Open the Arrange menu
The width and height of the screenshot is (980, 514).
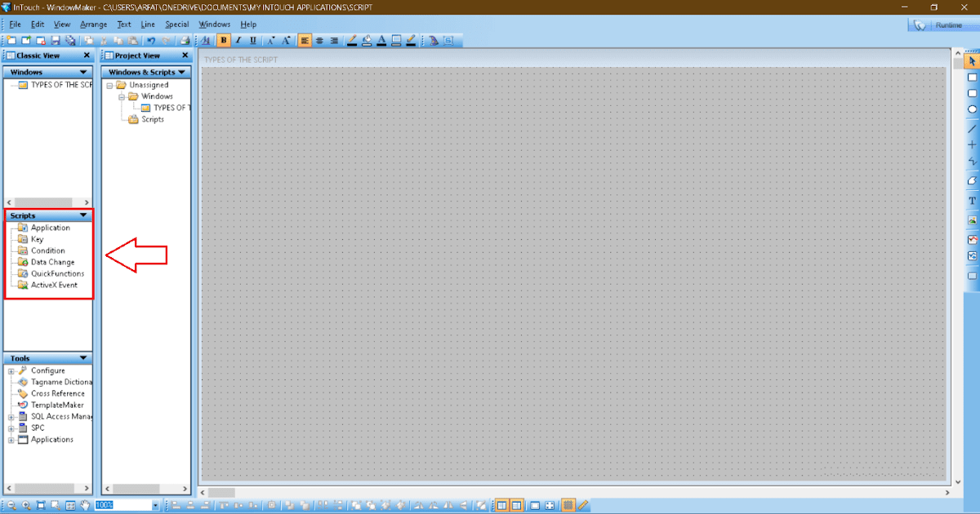[93, 24]
